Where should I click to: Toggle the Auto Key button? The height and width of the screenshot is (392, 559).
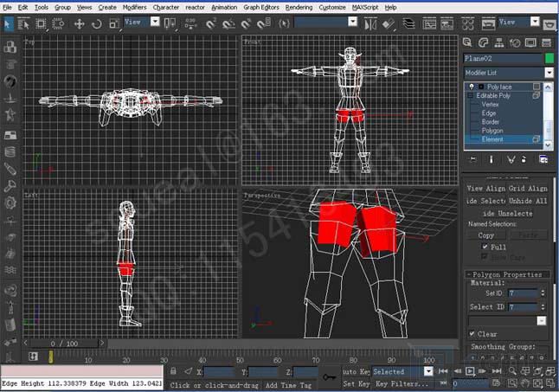pyautogui.click(x=356, y=371)
